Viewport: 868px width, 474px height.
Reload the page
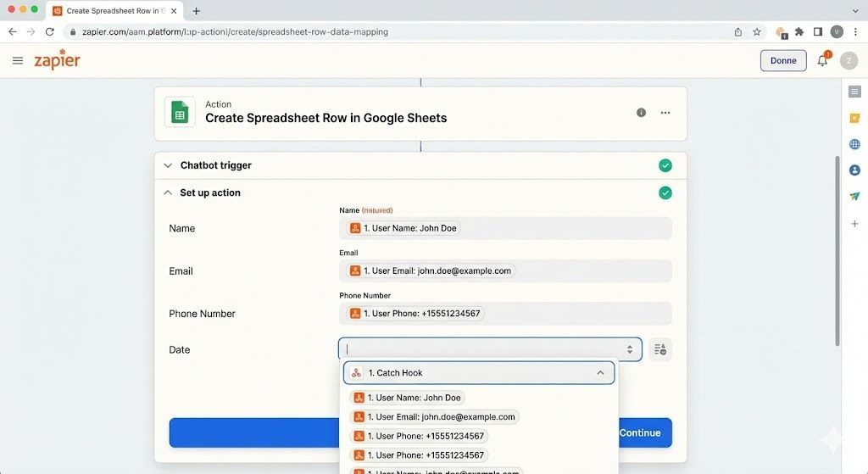tap(50, 31)
